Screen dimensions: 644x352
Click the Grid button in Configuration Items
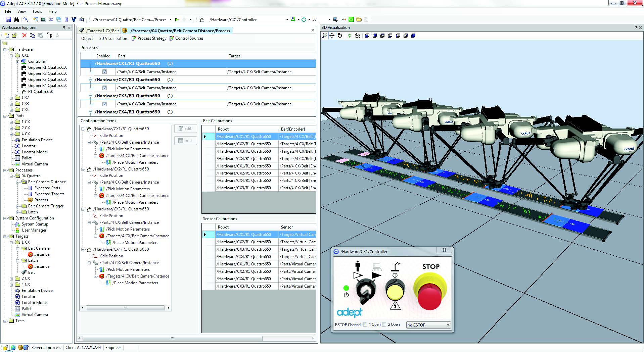coord(185,141)
